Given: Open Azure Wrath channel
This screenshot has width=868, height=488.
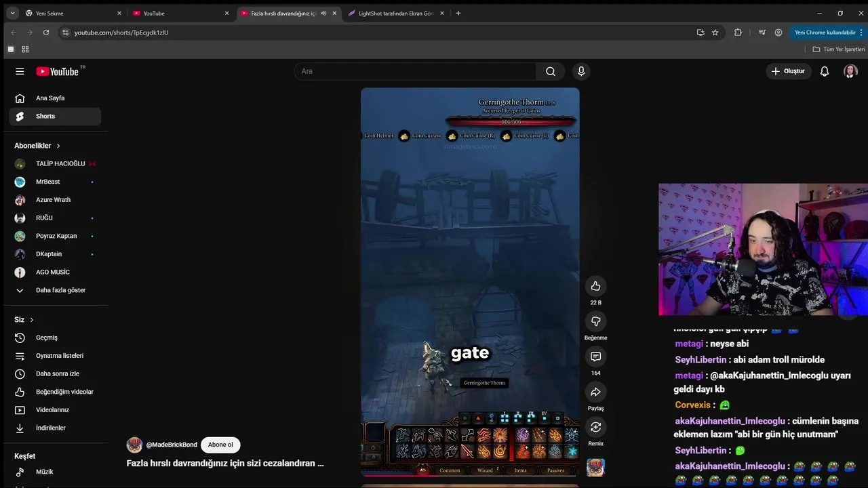Looking at the screenshot, I should (55, 200).
